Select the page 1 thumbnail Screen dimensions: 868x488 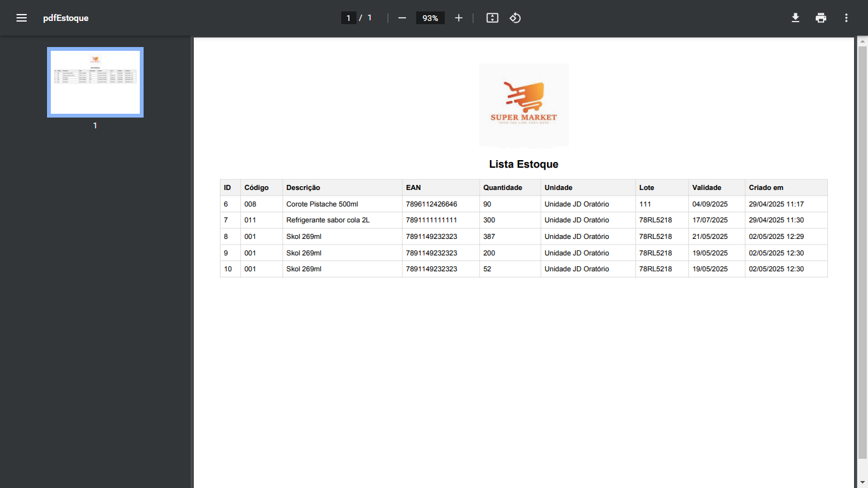coord(95,83)
